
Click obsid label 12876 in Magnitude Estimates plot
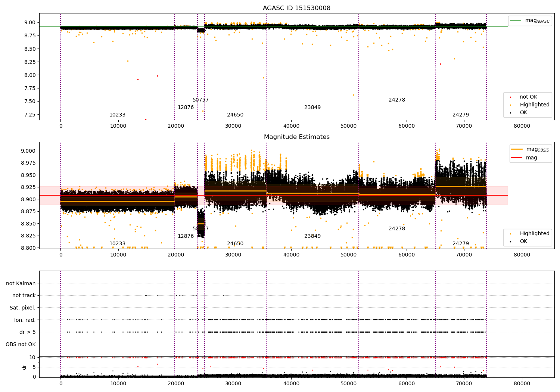(186, 236)
